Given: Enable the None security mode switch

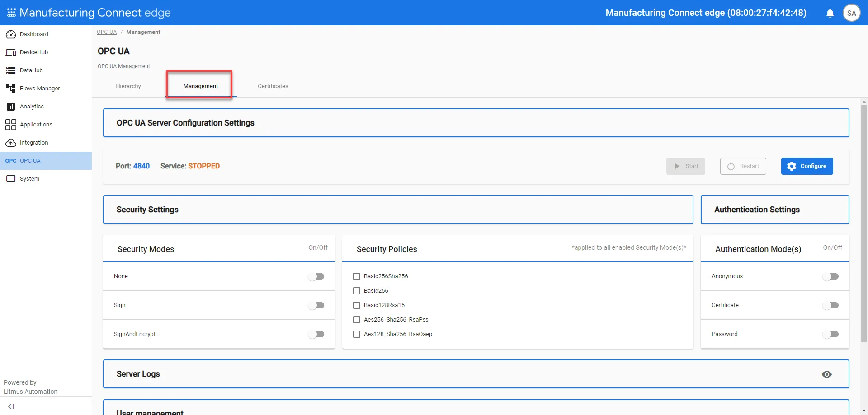Looking at the screenshot, I should [316, 276].
